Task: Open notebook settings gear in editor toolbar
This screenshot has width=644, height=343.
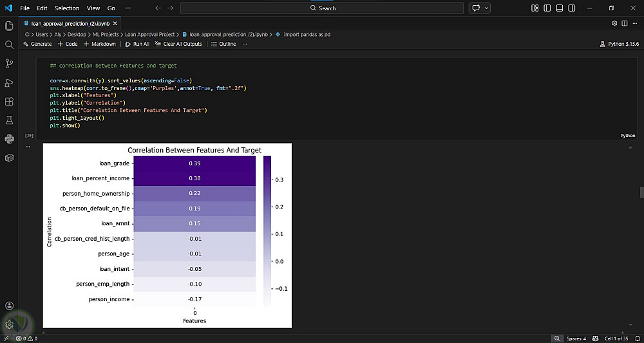Action: click(x=614, y=23)
